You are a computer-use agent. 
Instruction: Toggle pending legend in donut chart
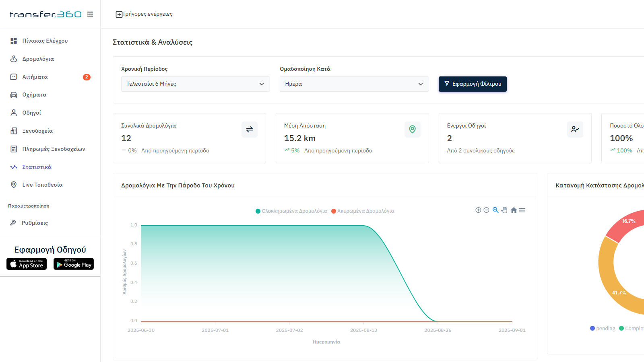click(603, 329)
